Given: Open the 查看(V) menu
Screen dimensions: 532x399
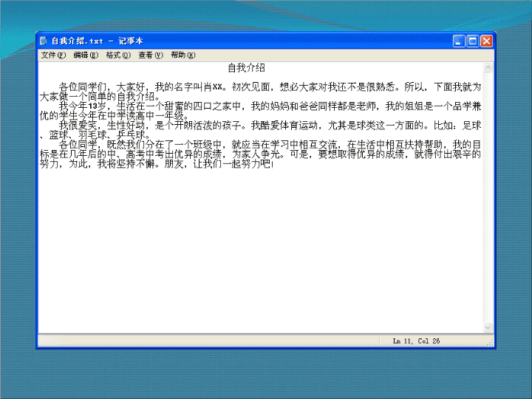Looking at the screenshot, I should tap(151, 55).
